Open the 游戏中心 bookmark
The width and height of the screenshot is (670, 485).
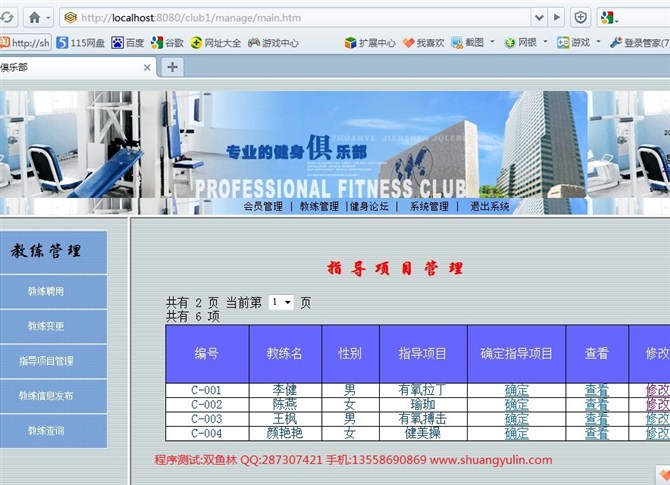click(273, 43)
